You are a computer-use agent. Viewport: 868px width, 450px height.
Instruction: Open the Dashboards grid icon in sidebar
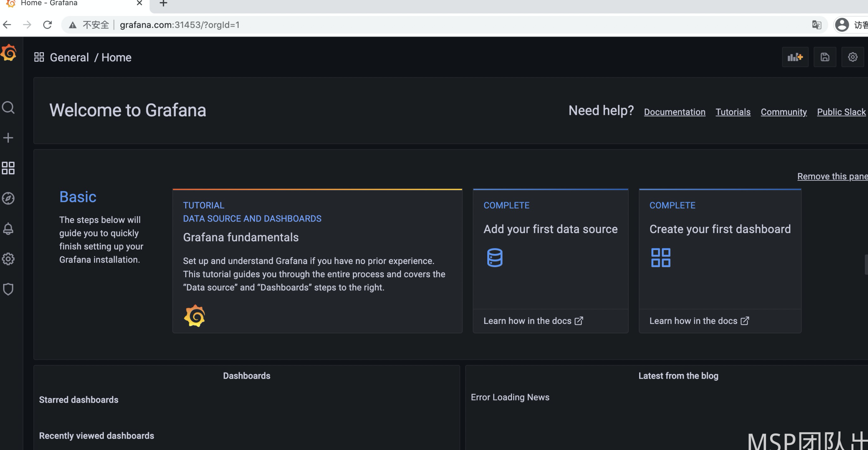coord(8,168)
